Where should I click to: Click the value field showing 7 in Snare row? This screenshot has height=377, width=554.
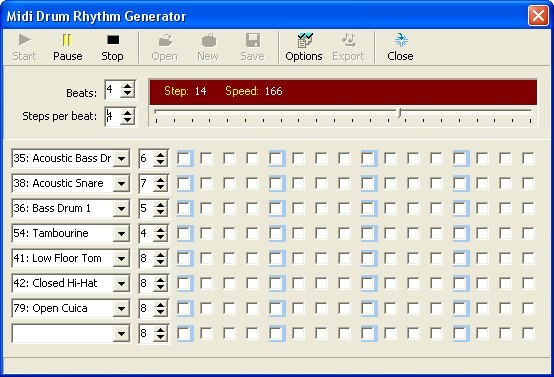(x=147, y=183)
